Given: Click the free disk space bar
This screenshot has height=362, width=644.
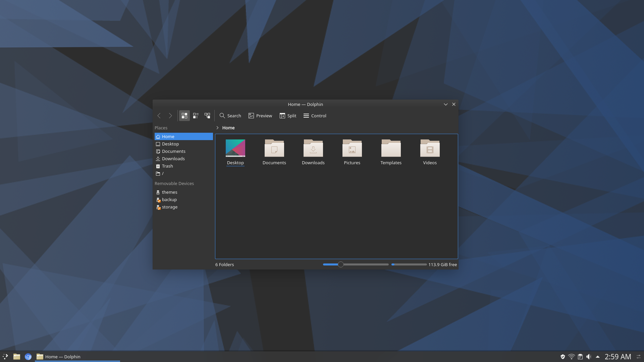Looking at the screenshot, I should coord(409,264).
